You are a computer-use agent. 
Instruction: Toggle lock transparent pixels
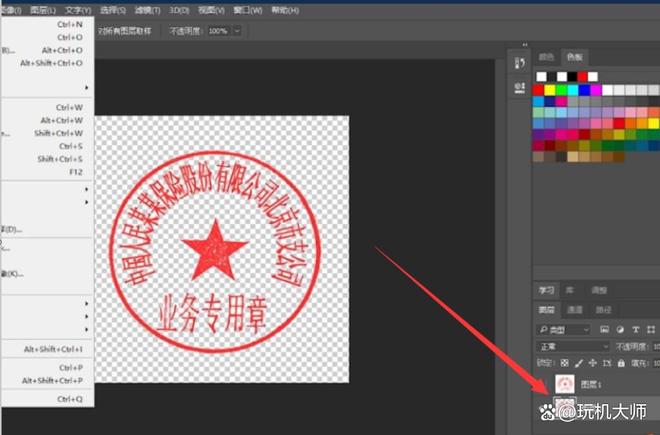[x=564, y=362]
